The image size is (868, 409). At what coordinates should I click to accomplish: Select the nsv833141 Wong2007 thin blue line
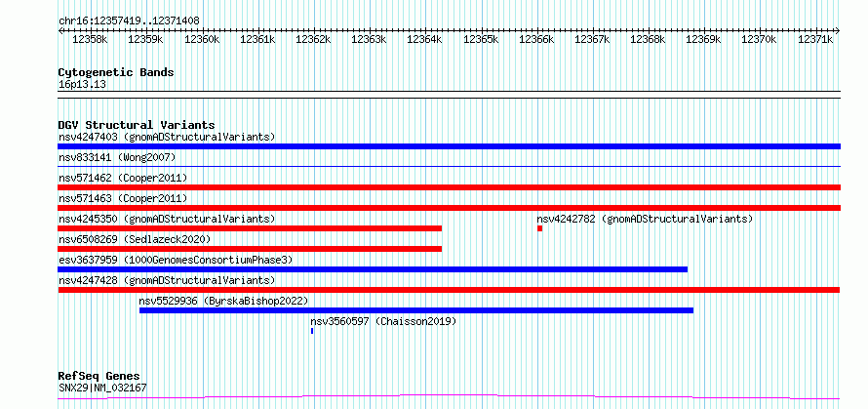click(449, 166)
